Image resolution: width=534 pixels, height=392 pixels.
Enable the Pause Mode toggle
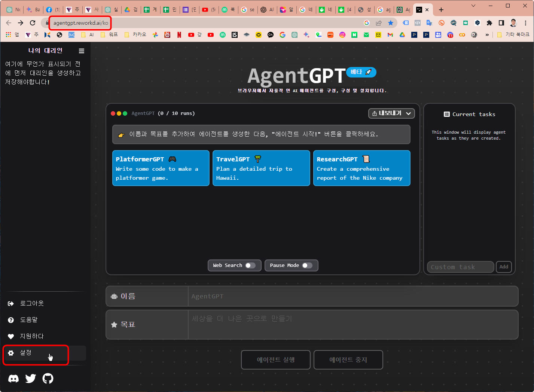click(307, 265)
